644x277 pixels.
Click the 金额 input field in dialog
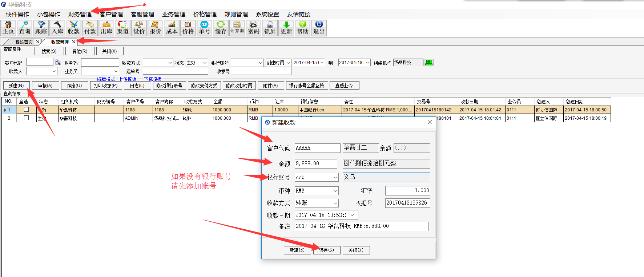315,163
